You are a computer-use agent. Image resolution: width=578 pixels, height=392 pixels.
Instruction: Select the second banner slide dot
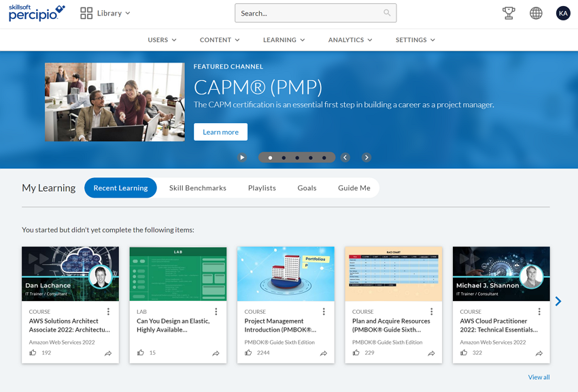coord(284,158)
